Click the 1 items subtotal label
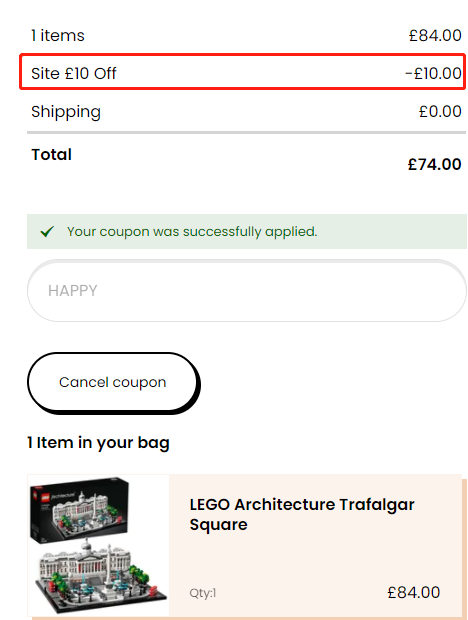This screenshot has height=620, width=468. pyautogui.click(x=58, y=36)
